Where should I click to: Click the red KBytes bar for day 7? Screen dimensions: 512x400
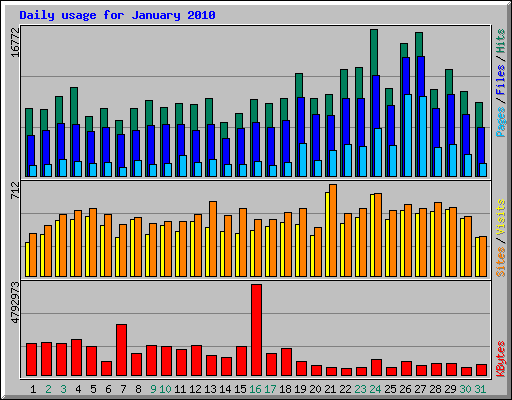click(121, 350)
